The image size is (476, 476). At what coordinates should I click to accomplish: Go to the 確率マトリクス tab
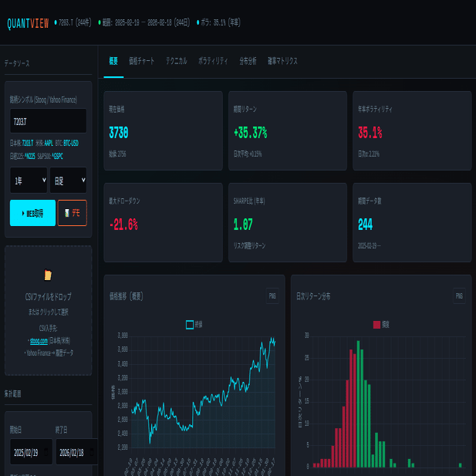[x=282, y=61]
